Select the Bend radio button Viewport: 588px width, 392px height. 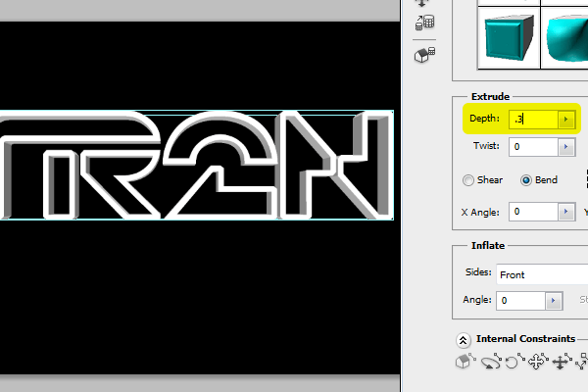tap(526, 180)
